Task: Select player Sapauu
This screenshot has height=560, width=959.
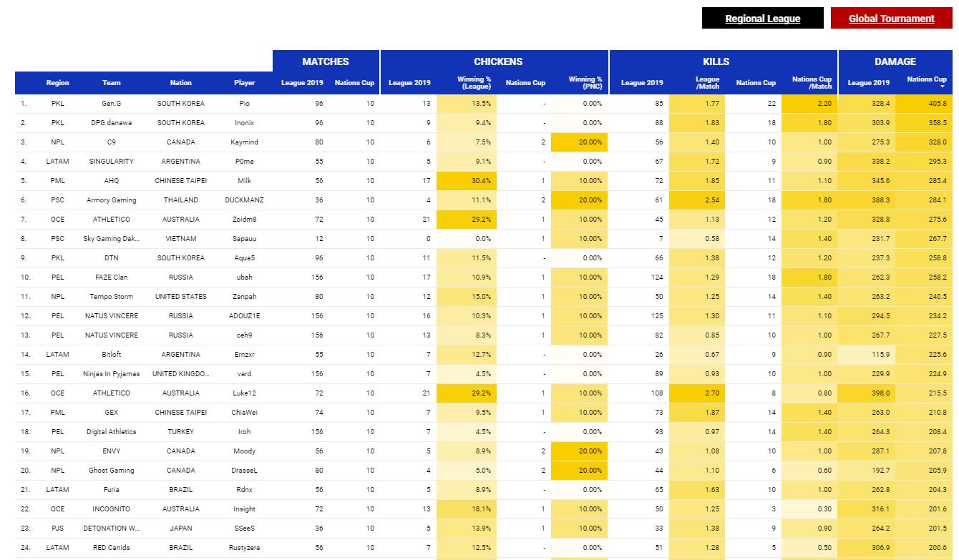Action: coord(244,239)
